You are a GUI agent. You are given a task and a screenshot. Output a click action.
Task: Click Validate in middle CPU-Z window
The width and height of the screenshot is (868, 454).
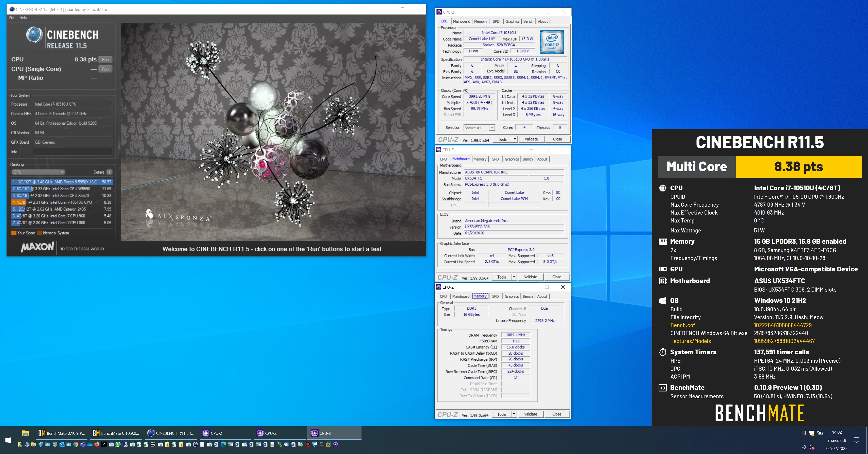click(x=530, y=277)
